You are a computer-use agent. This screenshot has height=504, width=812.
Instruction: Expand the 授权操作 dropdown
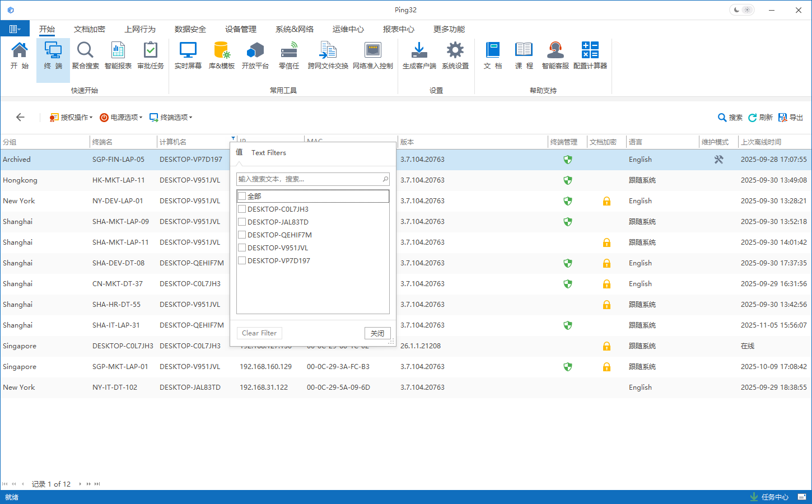pos(71,118)
